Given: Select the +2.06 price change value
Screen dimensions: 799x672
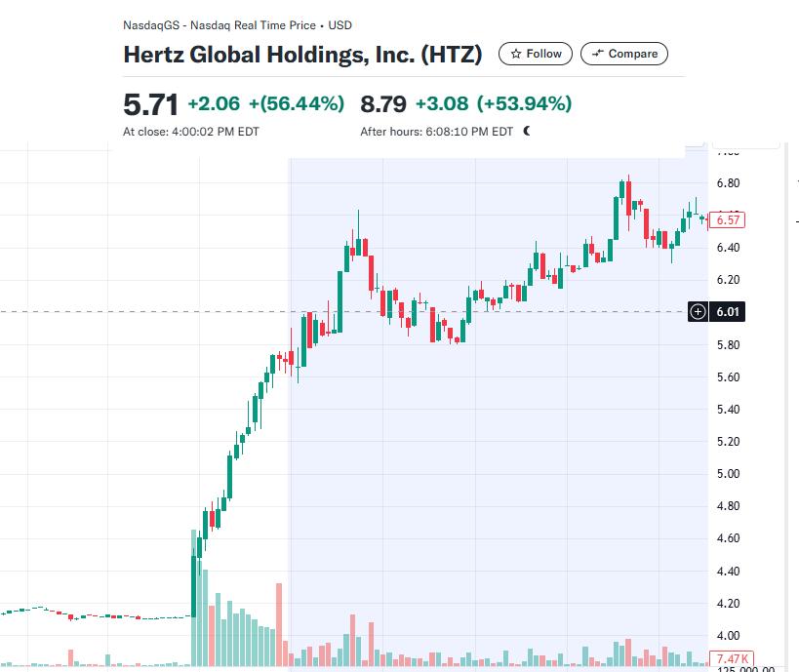Looking at the screenshot, I should pos(214,103).
